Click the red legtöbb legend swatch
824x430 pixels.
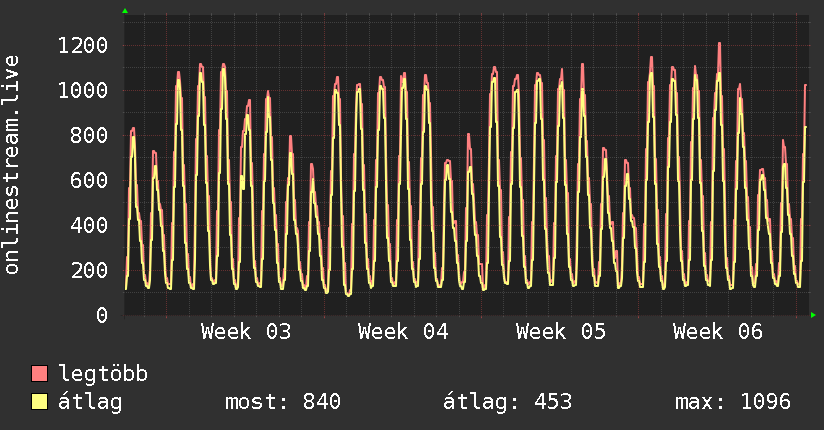click(40, 374)
